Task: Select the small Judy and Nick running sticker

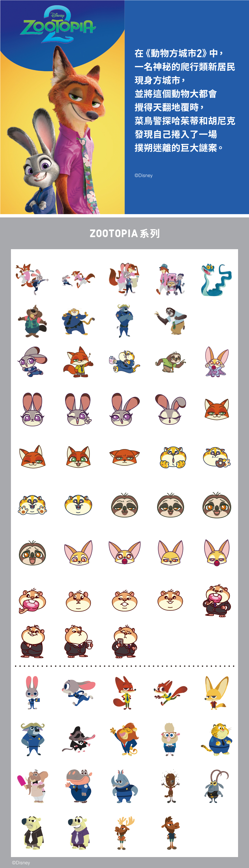Action: click(78, 280)
